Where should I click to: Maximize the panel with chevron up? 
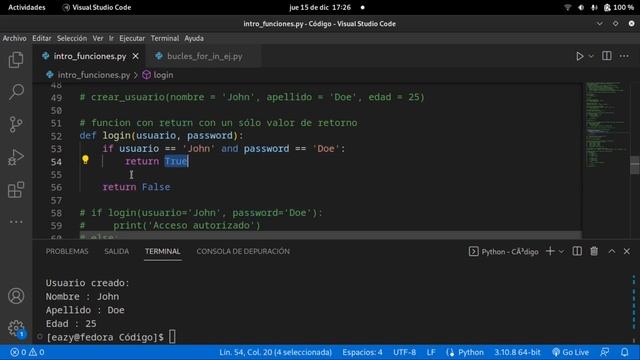611,251
